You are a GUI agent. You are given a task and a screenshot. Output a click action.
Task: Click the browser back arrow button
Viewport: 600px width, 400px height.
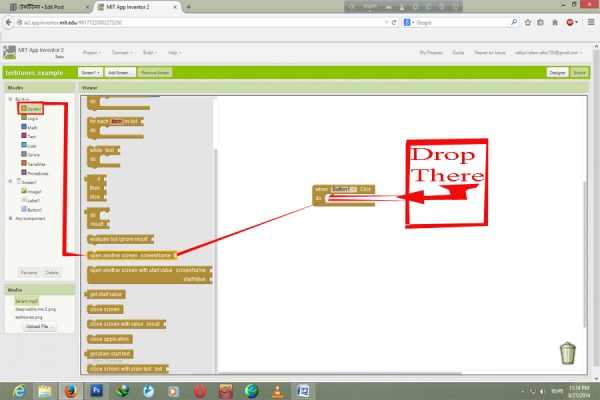8,22
